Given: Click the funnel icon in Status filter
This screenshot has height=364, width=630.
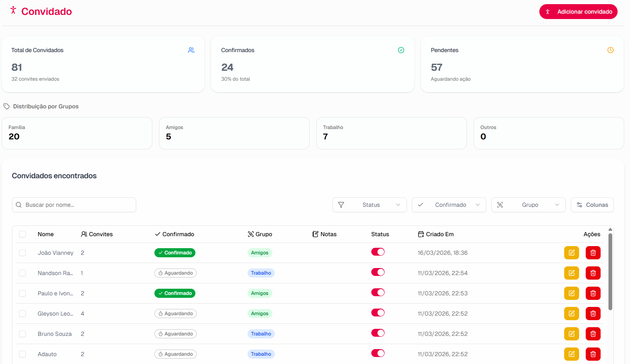Looking at the screenshot, I should [341, 205].
